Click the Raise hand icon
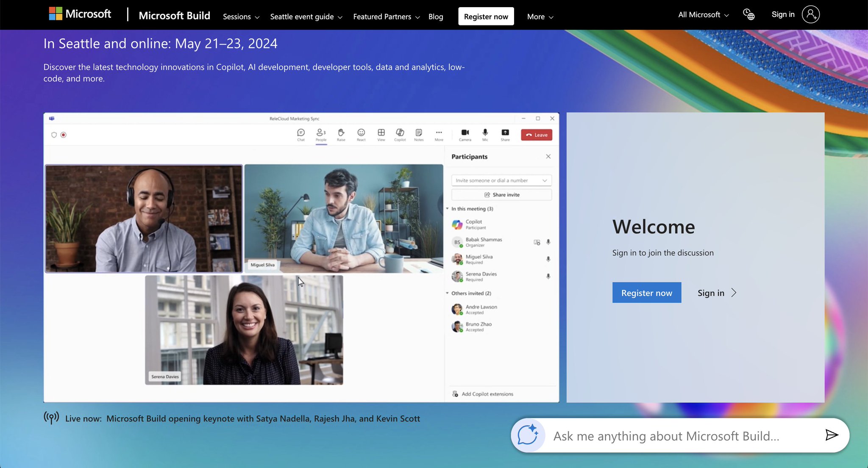 click(341, 135)
